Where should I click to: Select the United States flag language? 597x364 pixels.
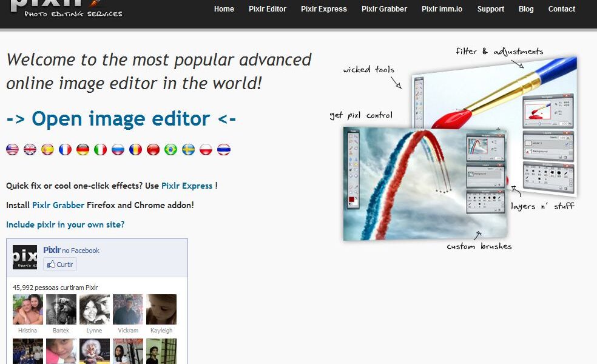coord(13,149)
